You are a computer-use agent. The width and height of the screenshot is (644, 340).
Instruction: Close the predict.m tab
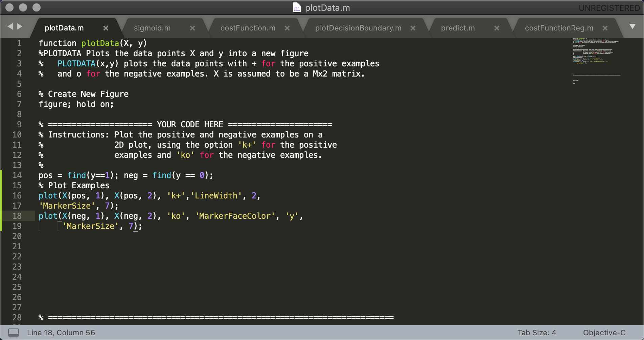pos(497,28)
